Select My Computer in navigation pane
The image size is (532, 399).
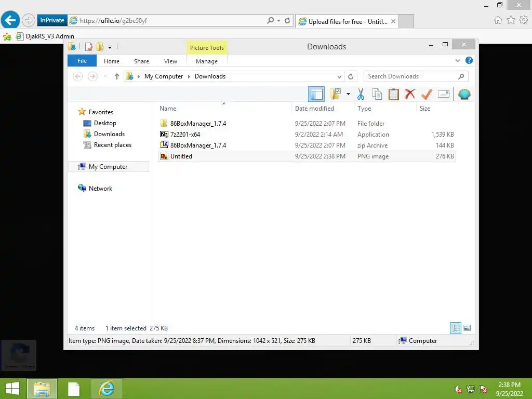point(108,167)
